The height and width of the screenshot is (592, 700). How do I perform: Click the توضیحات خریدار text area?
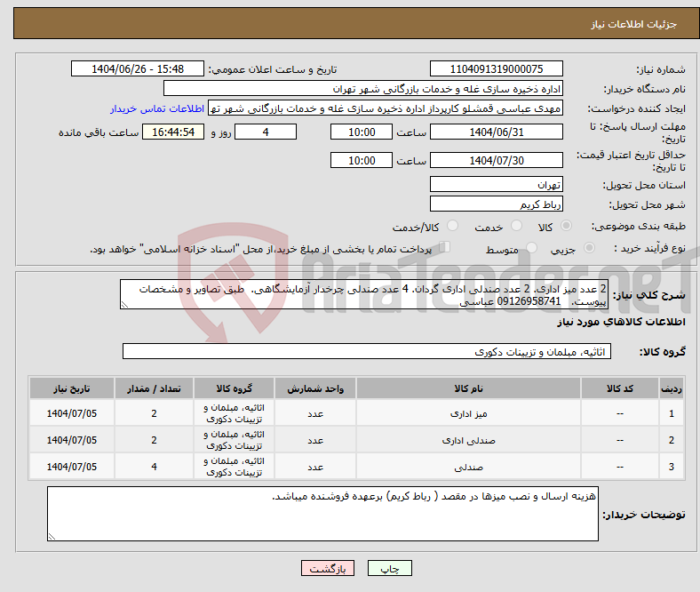point(322,513)
